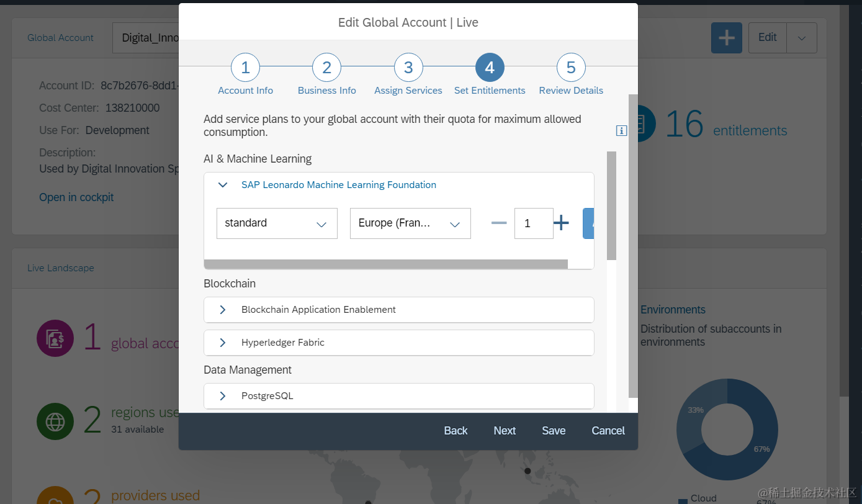Click the global account icon in Live Landscape

55,339
